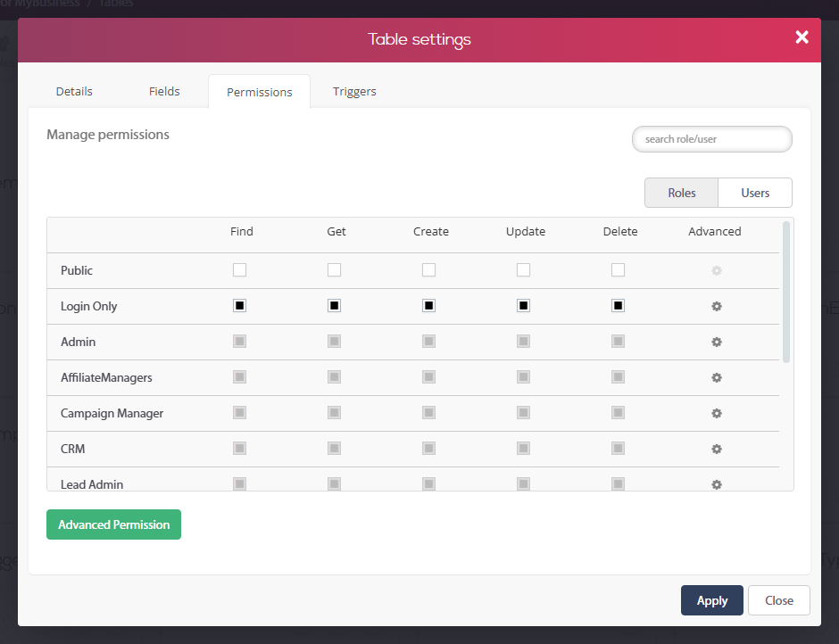Toggle Get checkbox for AffiliateManagers

click(335, 377)
